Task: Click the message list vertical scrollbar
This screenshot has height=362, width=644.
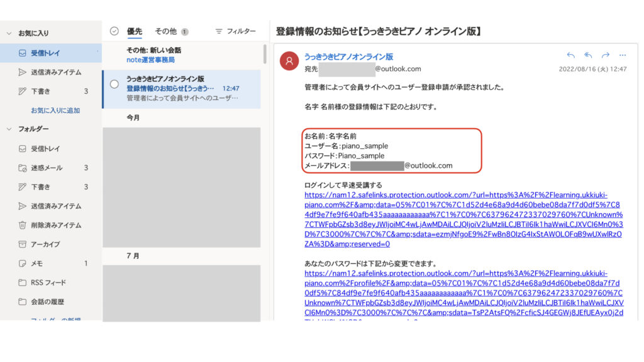Action: tap(265, 55)
